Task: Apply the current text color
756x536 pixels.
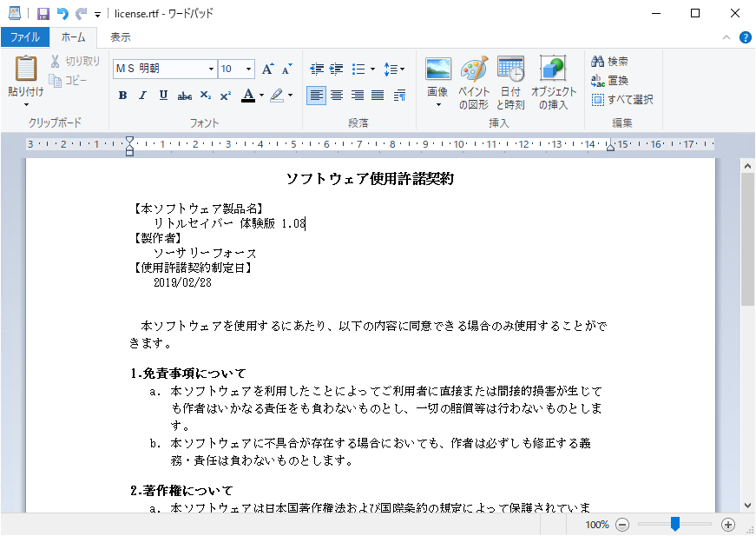Action: coord(248,96)
